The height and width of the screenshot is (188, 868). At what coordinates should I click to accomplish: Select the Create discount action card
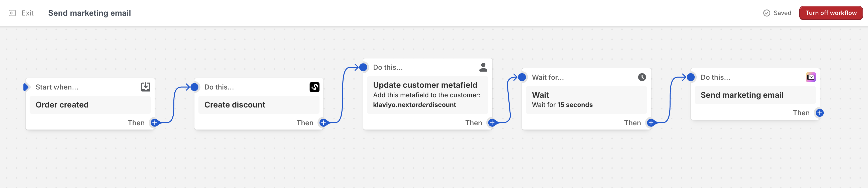click(259, 104)
